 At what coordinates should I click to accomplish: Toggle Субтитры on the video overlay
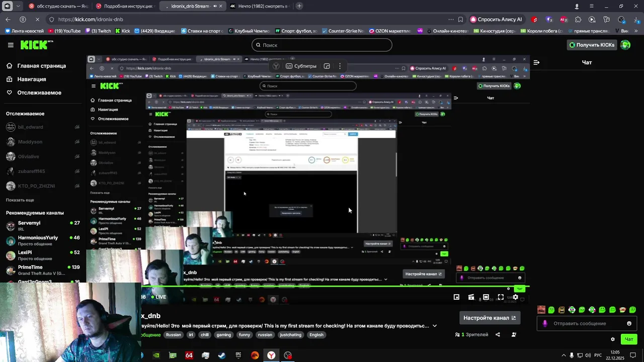click(301, 66)
